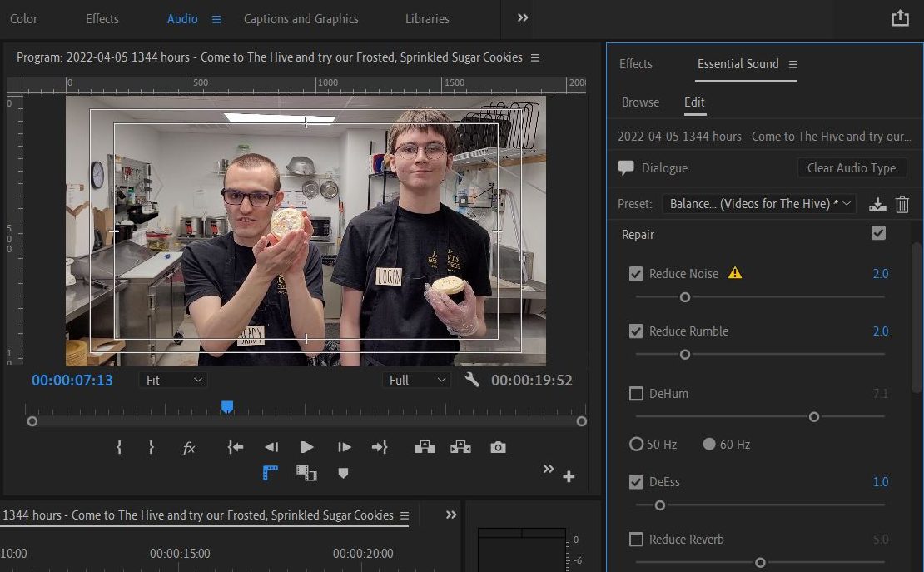924x572 pixels.
Task: Open timeline sequence panel menu icon
Action: [405, 516]
